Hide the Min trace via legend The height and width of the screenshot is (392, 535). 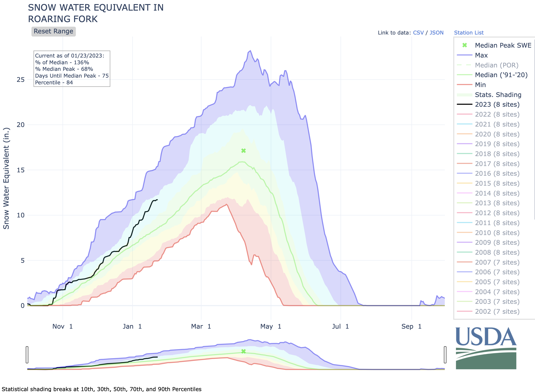point(480,85)
